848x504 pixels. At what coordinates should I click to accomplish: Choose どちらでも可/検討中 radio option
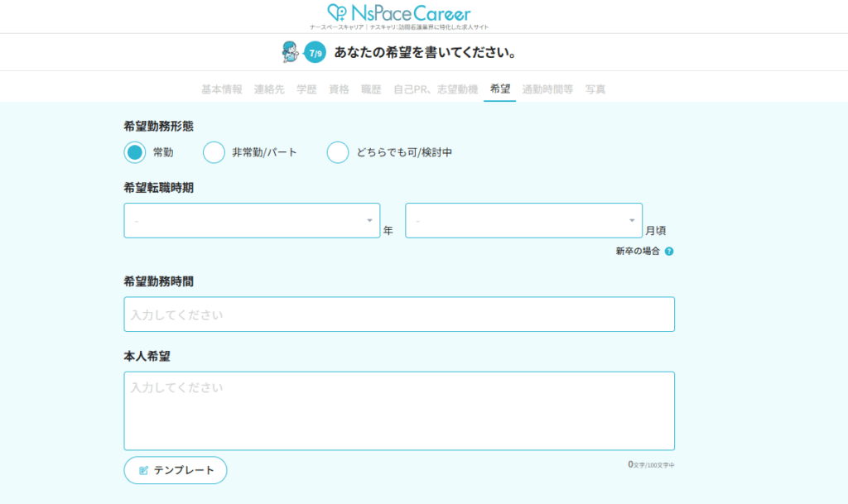click(x=338, y=152)
